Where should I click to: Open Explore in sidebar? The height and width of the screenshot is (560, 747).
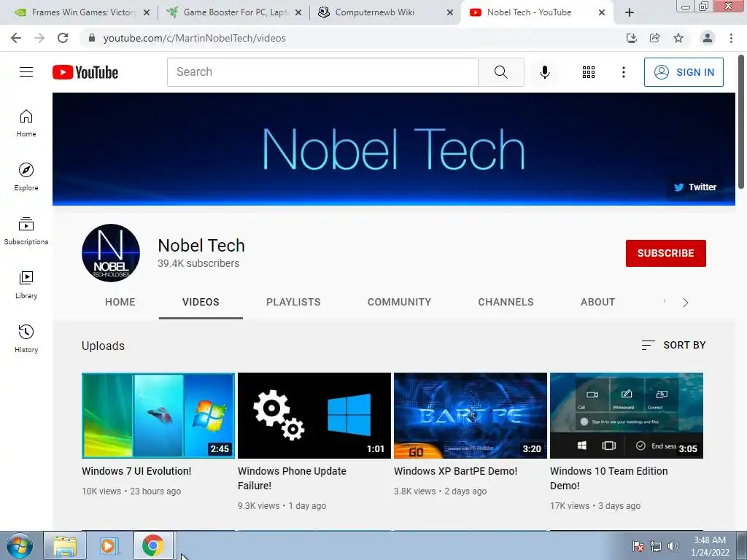pyautogui.click(x=26, y=177)
